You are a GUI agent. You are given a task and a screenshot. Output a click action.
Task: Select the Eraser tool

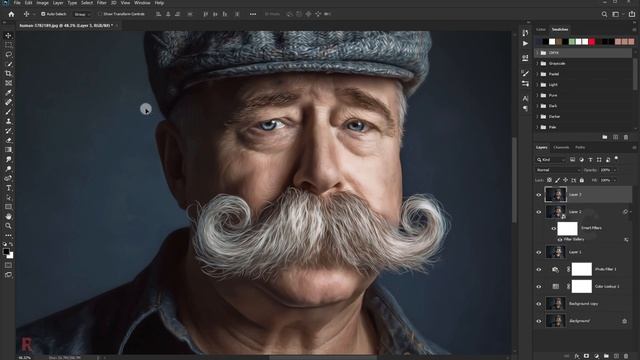(8, 140)
